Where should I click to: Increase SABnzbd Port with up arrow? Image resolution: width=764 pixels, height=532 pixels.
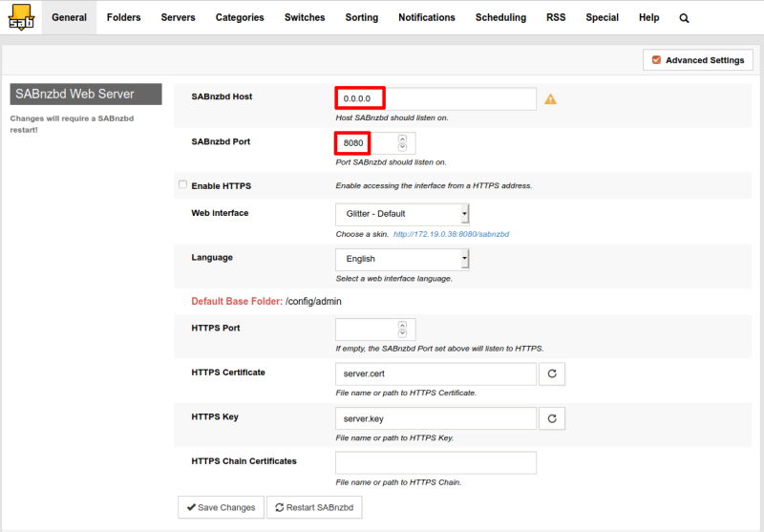tap(402, 138)
